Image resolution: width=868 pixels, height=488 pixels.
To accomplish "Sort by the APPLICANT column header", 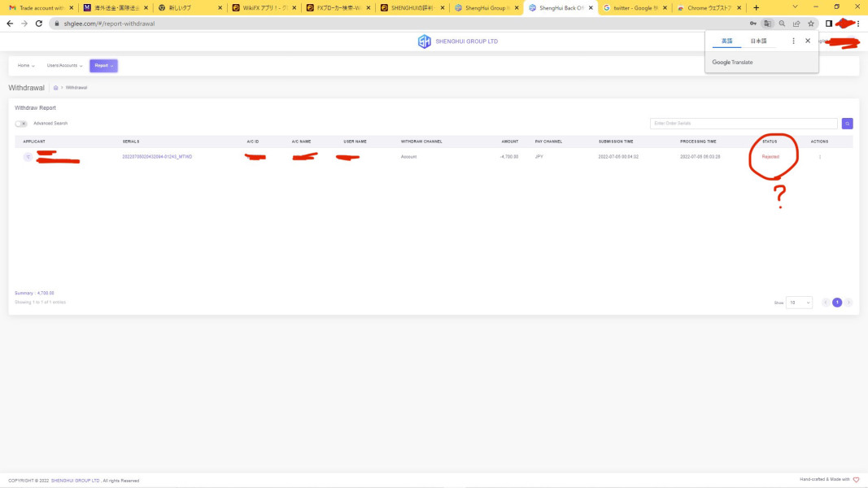I will pos(34,142).
